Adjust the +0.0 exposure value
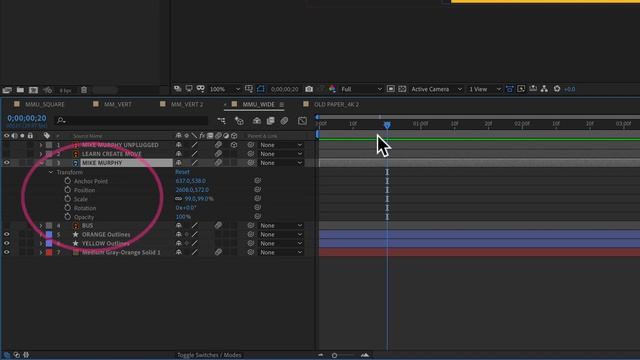This screenshot has height=360, width=640. pyautogui.click(x=570, y=89)
